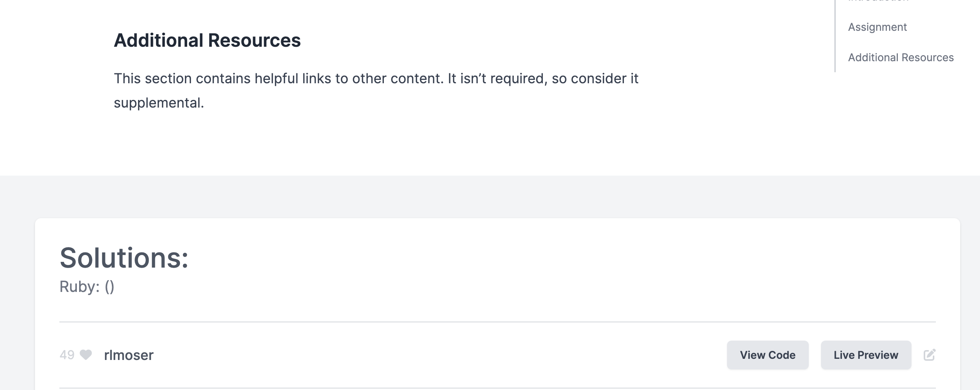Open the "Ruby: ()" language selector

point(87,286)
